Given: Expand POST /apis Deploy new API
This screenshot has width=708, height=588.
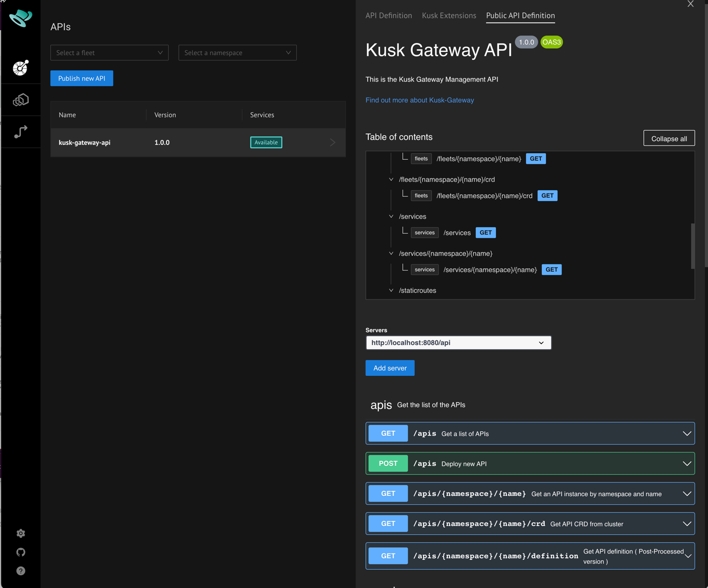Looking at the screenshot, I should pyautogui.click(x=530, y=464).
